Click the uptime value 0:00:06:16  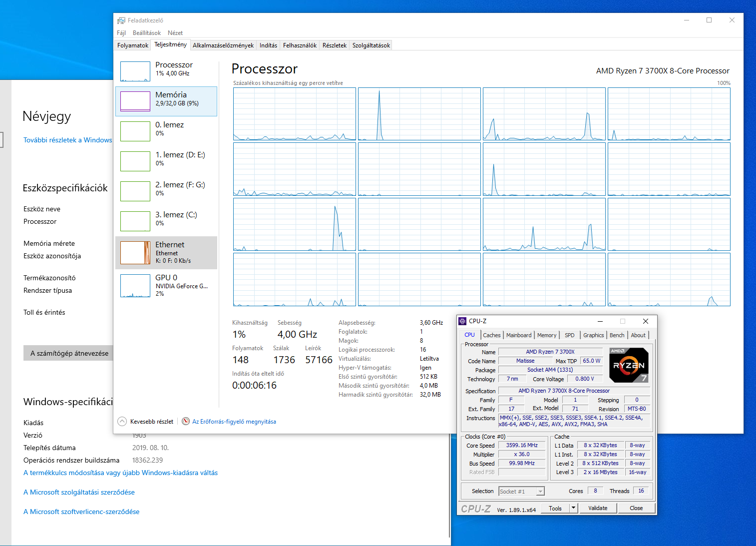coord(254,385)
